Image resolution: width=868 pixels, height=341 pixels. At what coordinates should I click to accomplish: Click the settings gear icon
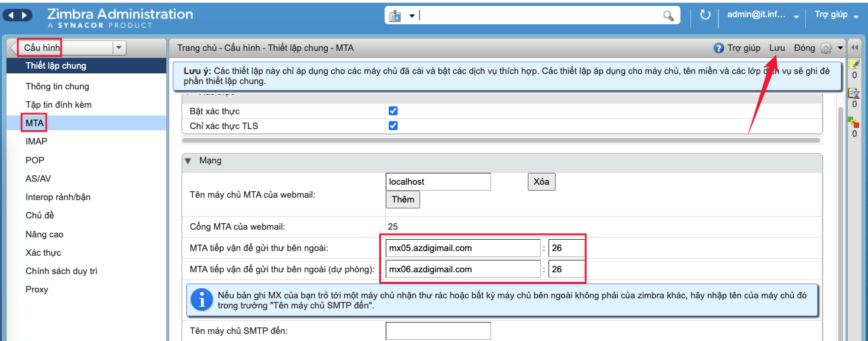[x=826, y=48]
